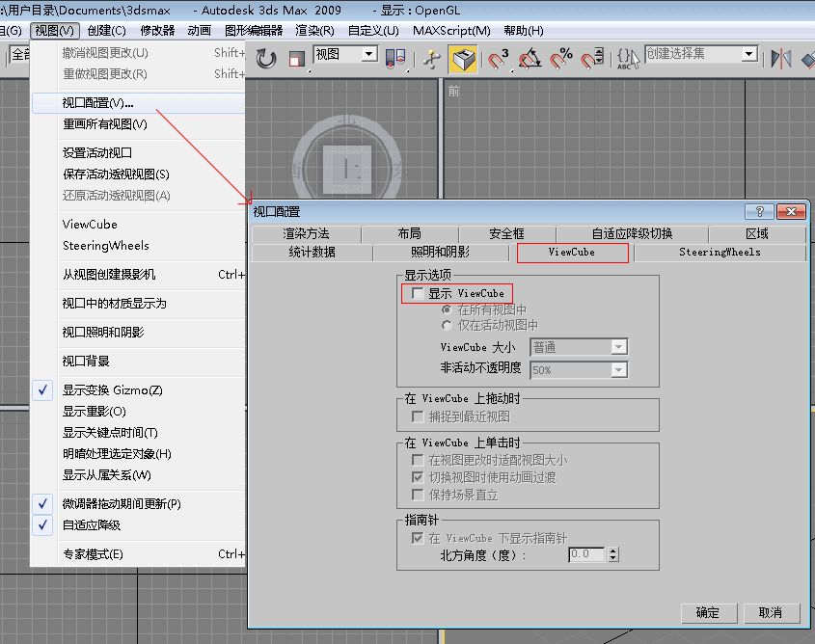Choose 视口背景 menu entry
The image size is (815, 644).
pos(139,361)
